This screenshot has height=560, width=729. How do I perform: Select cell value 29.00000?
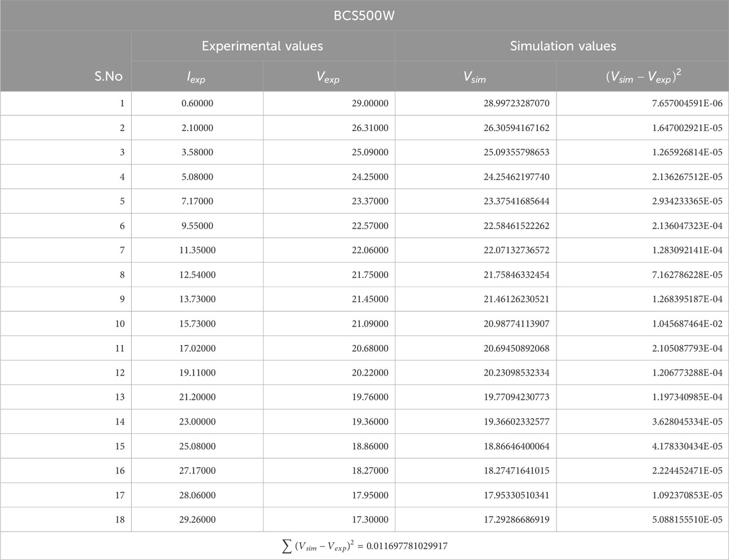tap(370, 103)
